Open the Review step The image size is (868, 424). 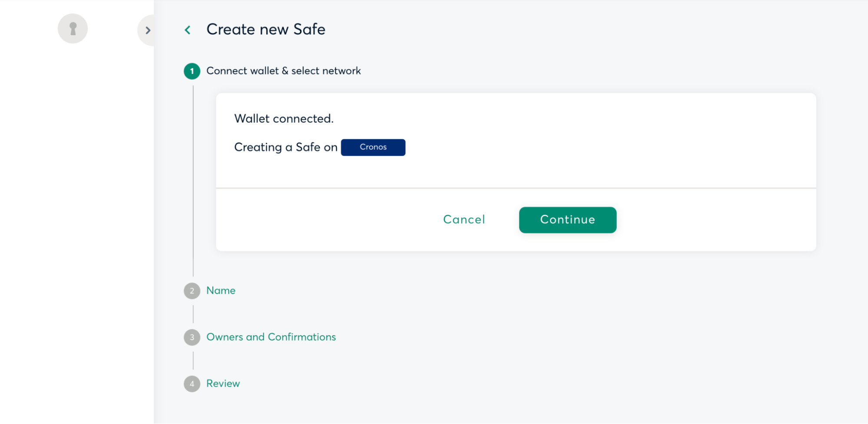[x=223, y=383]
